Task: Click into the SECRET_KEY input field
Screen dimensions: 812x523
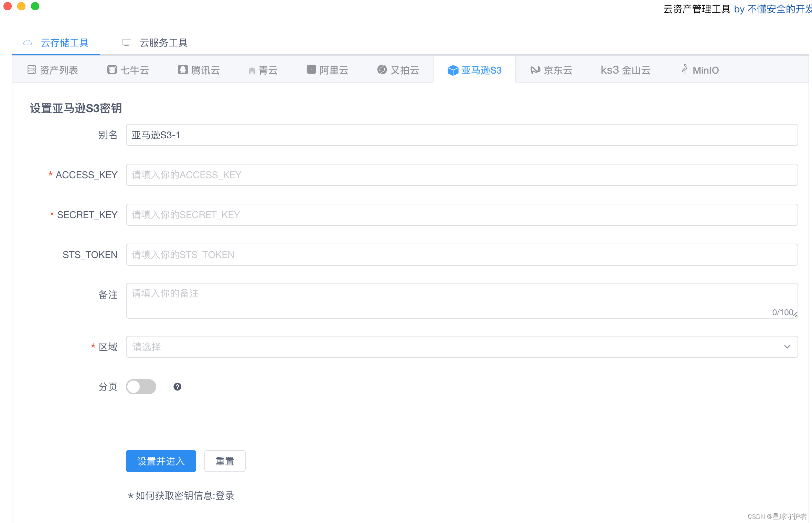Action: (x=462, y=215)
